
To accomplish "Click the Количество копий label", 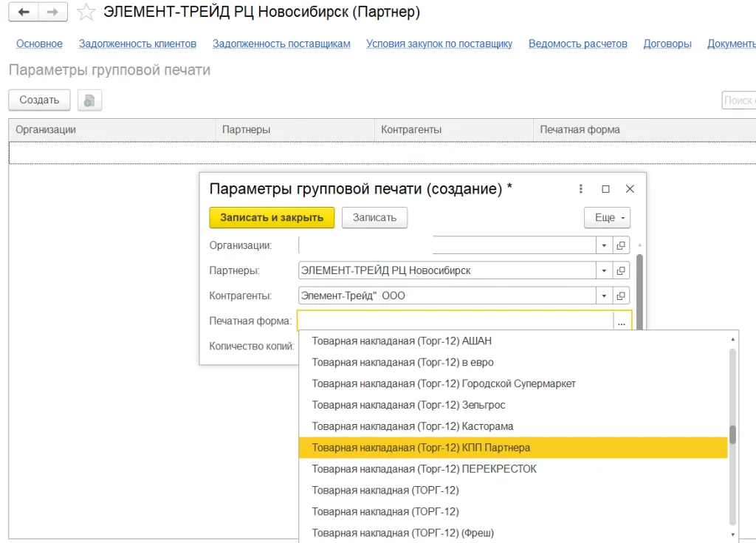I will [x=252, y=346].
